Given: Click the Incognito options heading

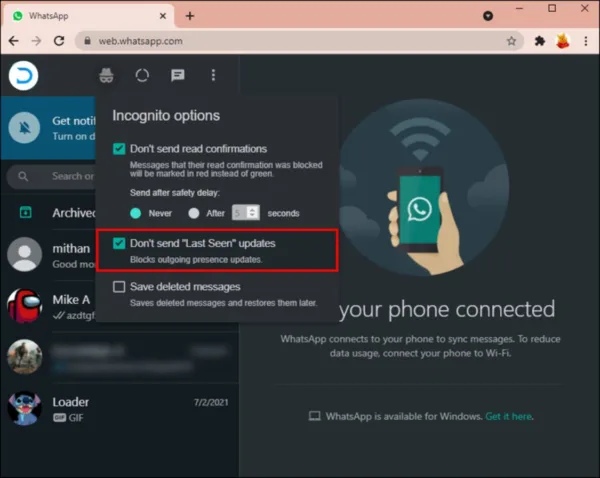Looking at the screenshot, I should point(166,116).
